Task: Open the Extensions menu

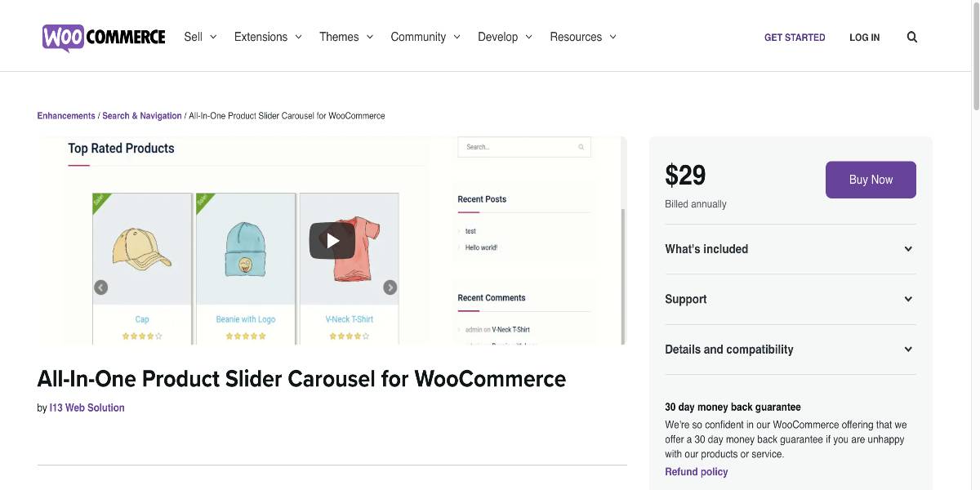Action: [269, 37]
